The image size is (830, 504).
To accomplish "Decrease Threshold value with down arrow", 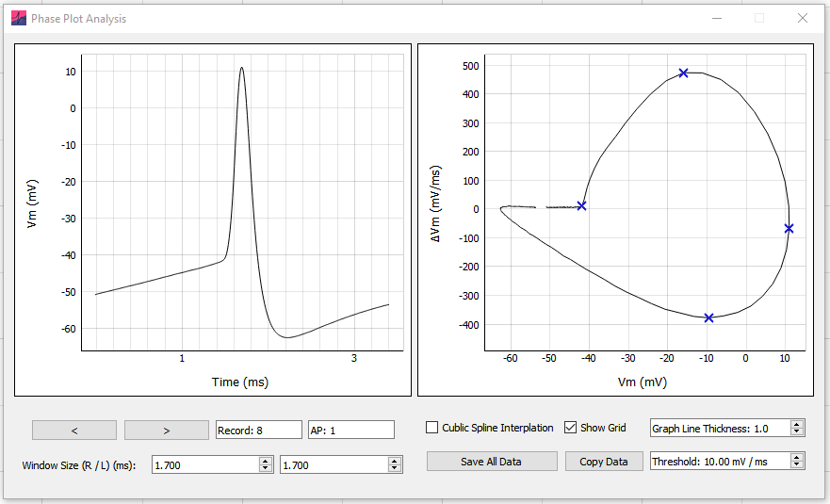I will 797,464.
